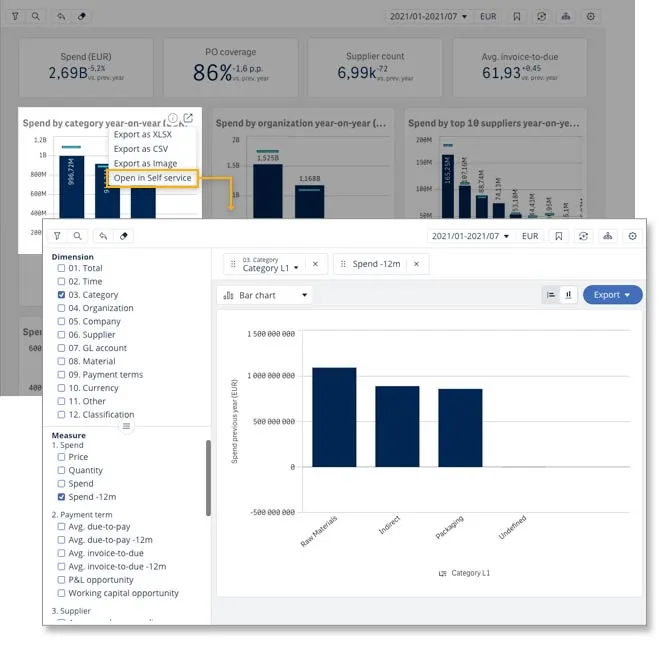Click the blue Export button
Screen dimensions: 661x646
point(611,295)
